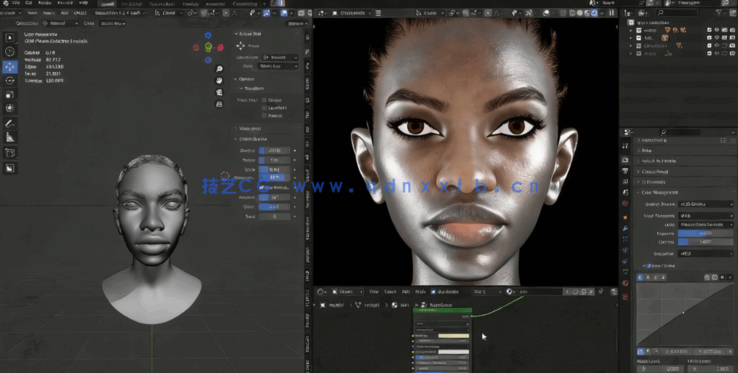
Task: Open the Slot selector in node editor
Action: pyautogui.click(x=487, y=292)
